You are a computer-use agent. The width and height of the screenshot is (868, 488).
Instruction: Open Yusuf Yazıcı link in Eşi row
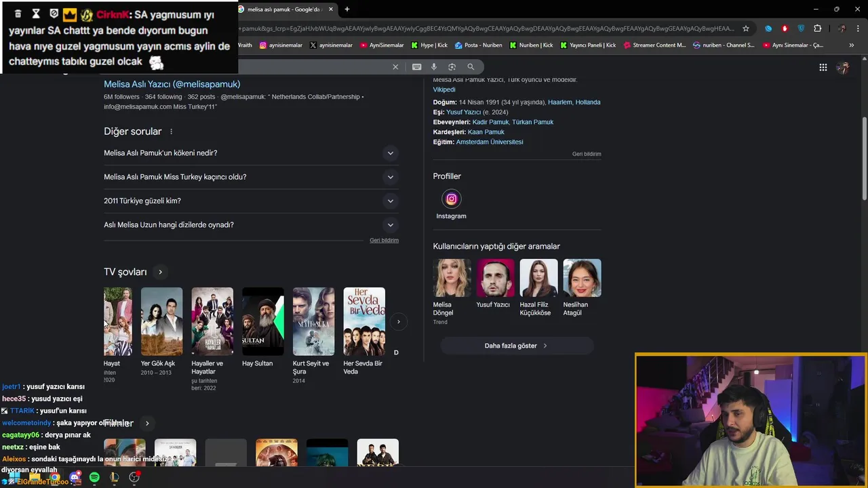click(463, 112)
